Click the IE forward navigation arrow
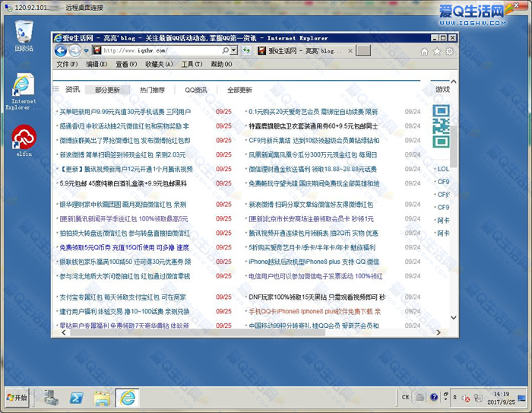The image size is (532, 413). (x=74, y=51)
